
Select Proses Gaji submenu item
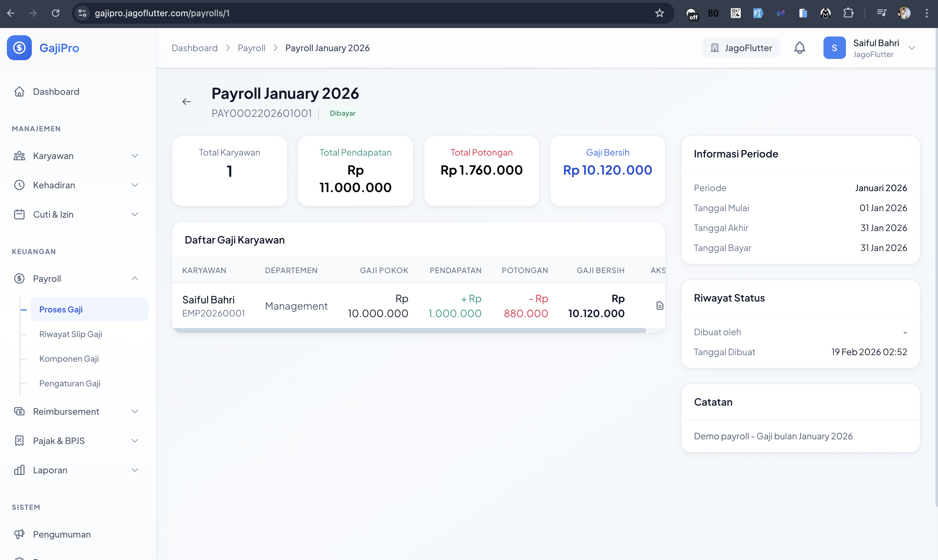pyautogui.click(x=90, y=309)
